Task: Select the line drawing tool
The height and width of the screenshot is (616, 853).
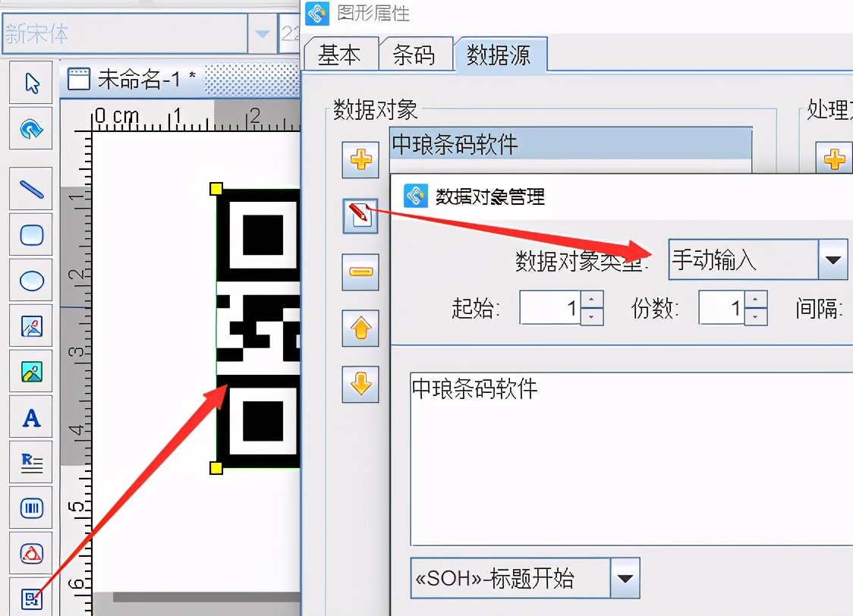Action: coord(31,189)
